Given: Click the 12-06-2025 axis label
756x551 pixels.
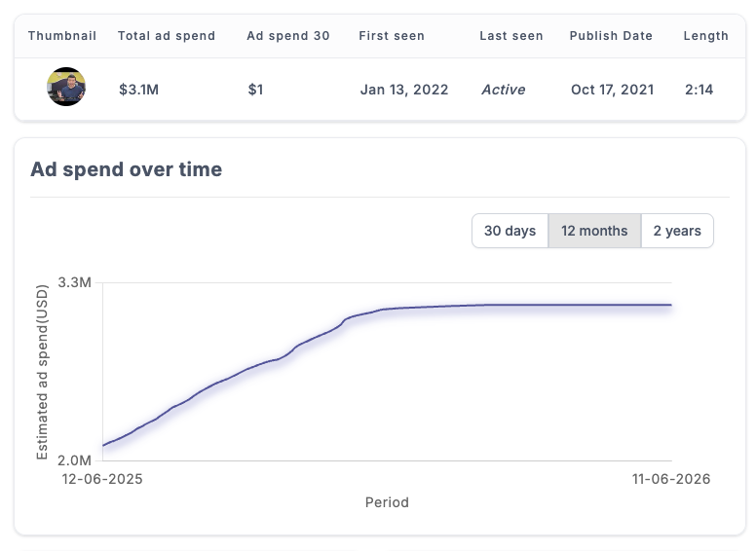Looking at the screenshot, I should (x=102, y=479).
